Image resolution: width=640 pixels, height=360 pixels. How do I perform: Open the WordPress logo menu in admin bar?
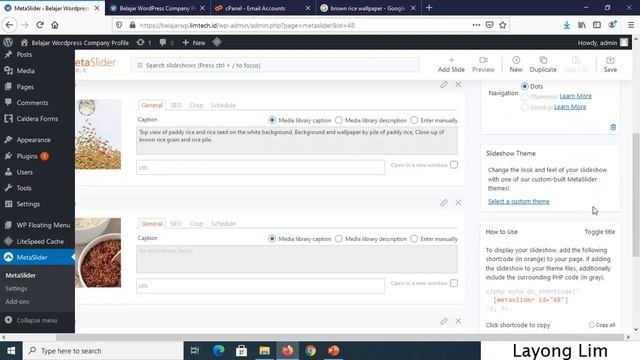(x=8, y=42)
